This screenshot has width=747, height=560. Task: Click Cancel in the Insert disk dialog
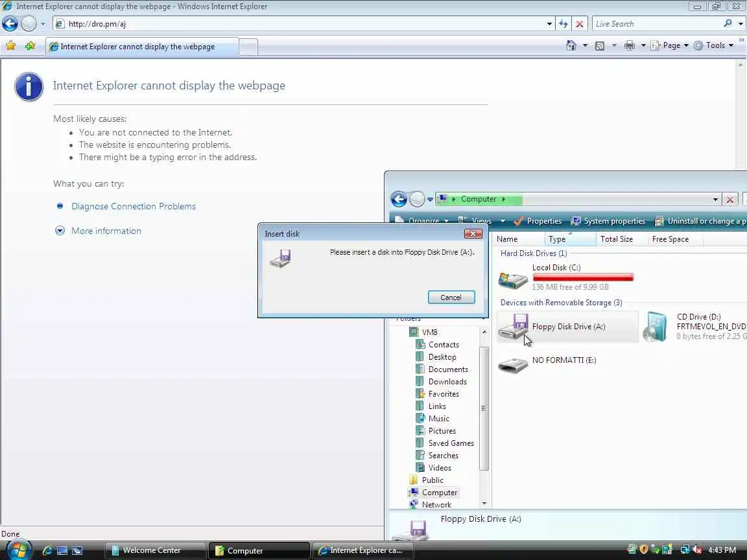tap(451, 297)
